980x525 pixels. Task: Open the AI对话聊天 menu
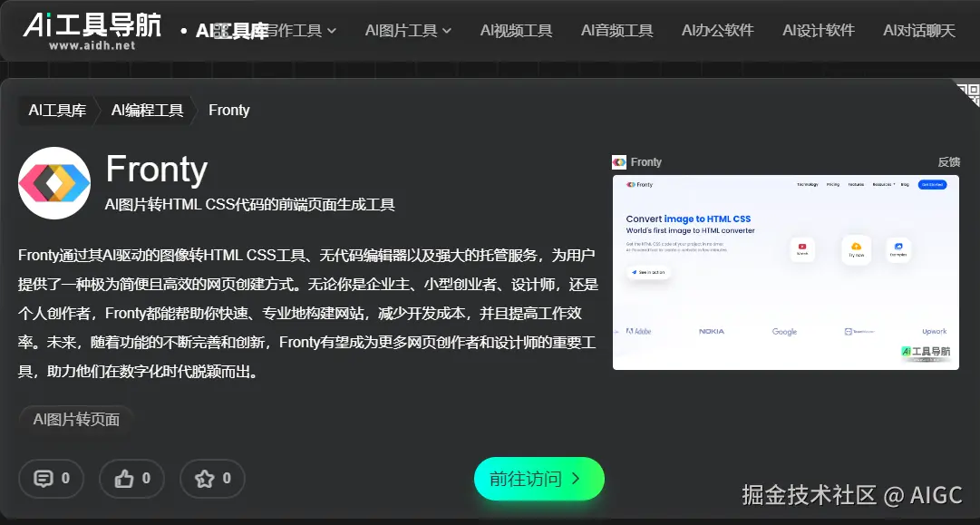coord(918,30)
